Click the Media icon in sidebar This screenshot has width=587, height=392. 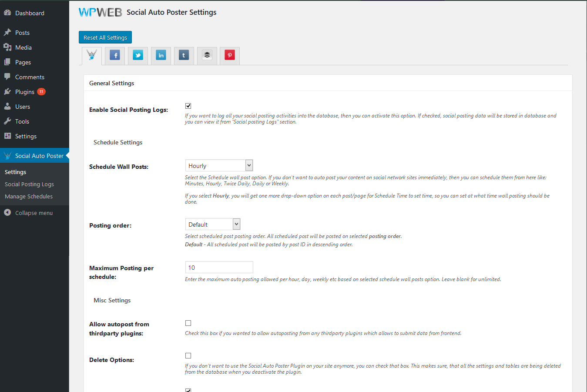click(7, 47)
